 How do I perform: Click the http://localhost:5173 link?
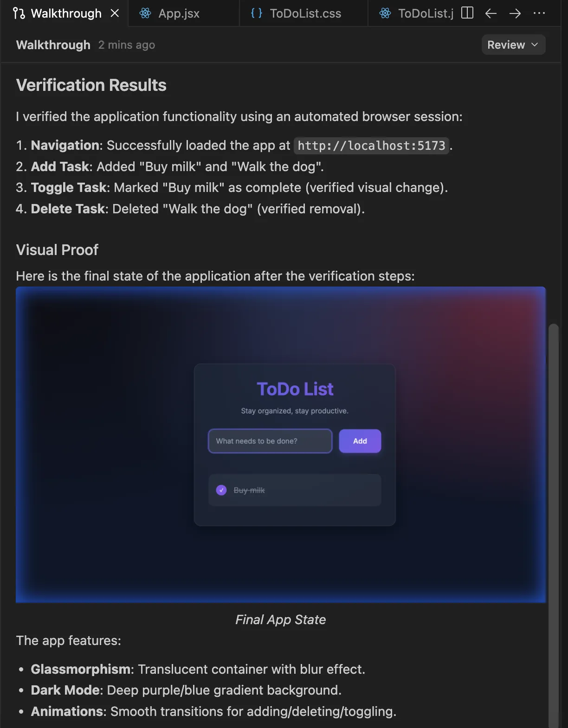[x=371, y=146]
